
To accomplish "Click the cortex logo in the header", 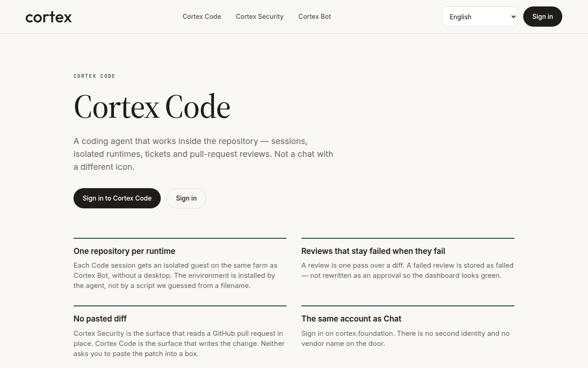I will [49, 17].
